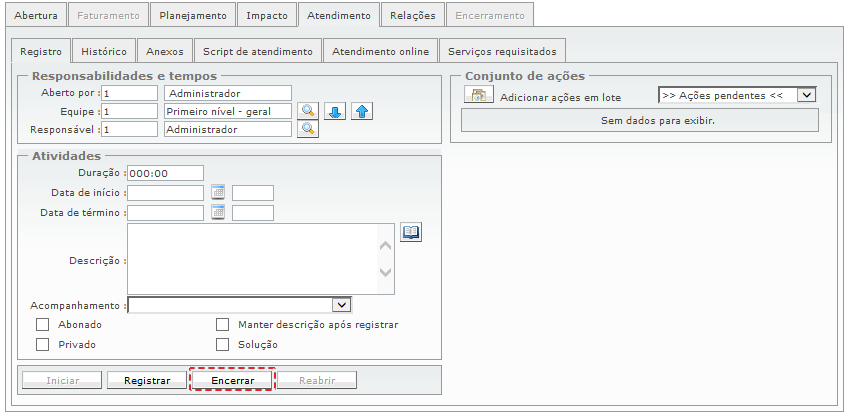This screenshot has height=417, width=849.
Task: Click the Iniciar button
Action: tap(62, 381)
